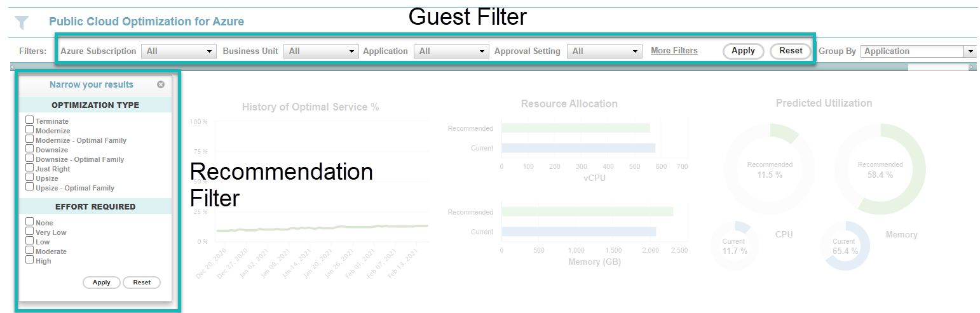The width and height of the screenshot is (980, 313).
Task: Click Reset in the top filter bar
Action: (x=791, y=51)
